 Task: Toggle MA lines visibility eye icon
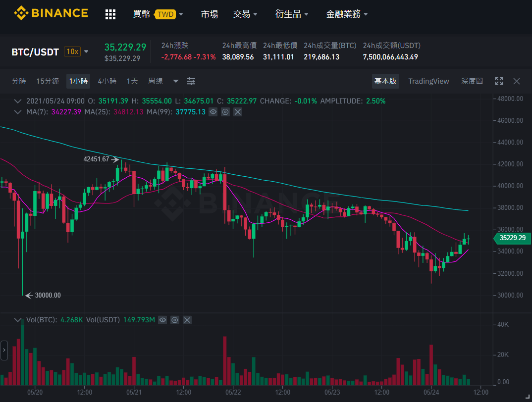pyautogui.click(x=213, y=112)
